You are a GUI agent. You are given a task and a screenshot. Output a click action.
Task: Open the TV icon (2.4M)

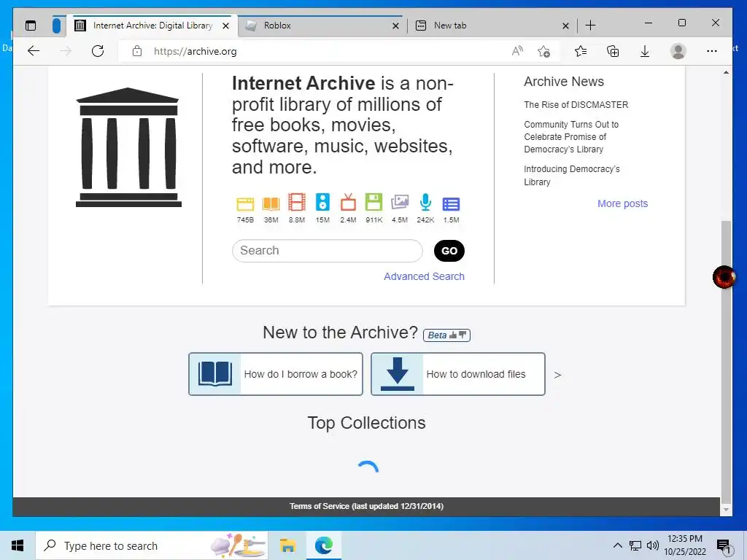click(348, 203)
